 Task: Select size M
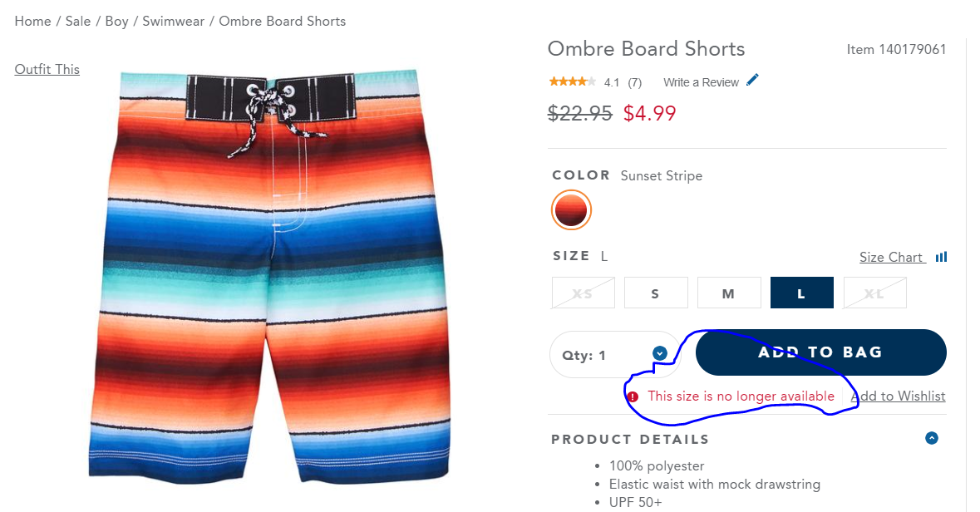729,293
